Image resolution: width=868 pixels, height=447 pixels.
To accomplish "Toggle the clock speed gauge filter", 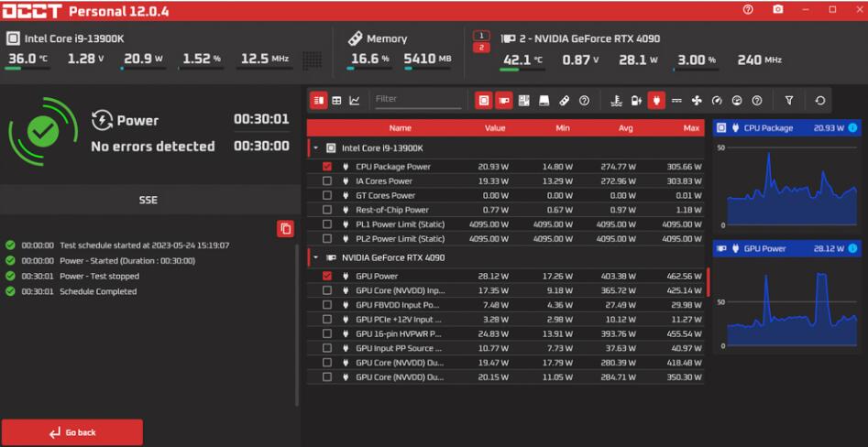I will point(717,100).
